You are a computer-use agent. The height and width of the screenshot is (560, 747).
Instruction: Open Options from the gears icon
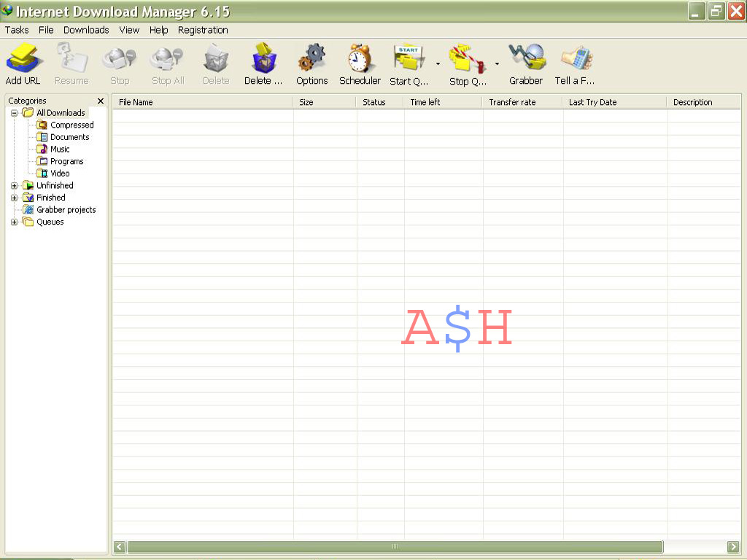312,58
